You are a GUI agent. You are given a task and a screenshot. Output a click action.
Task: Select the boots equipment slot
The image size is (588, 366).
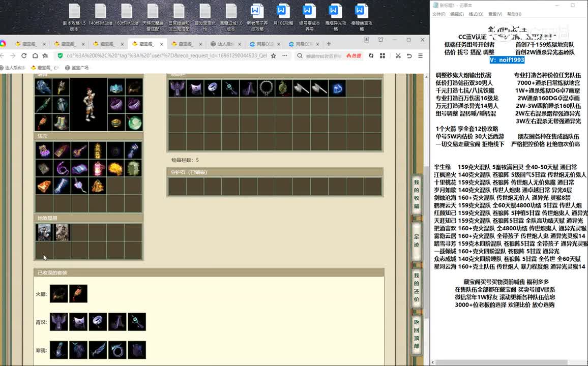[61, 123]
